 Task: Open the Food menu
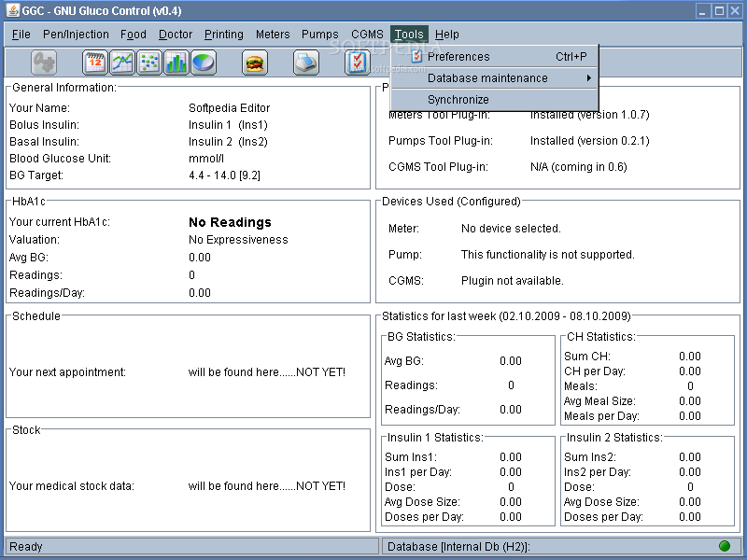click(x=134, y=35)
